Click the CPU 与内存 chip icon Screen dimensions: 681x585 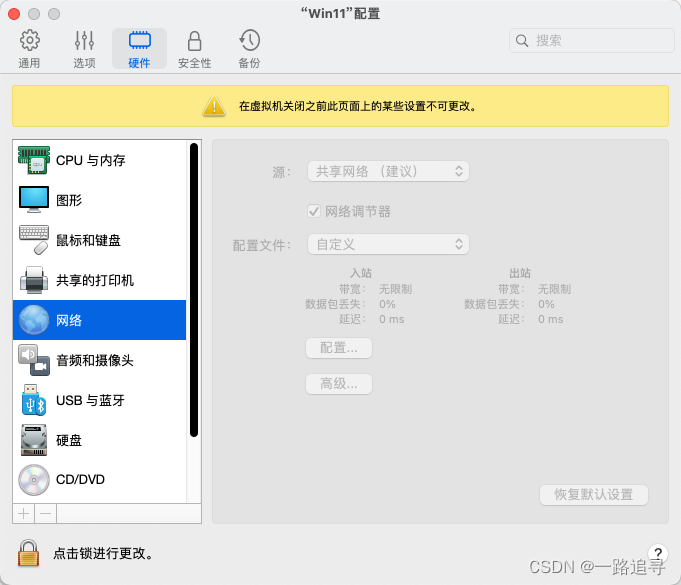click(x=34, y=160)
